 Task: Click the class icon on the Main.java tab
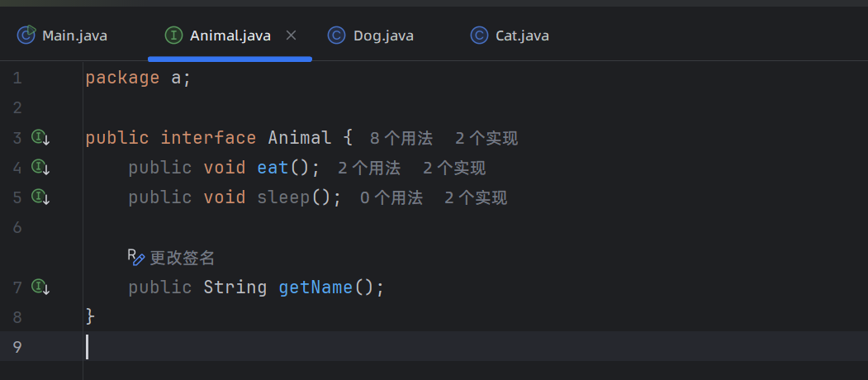(27, 35)
